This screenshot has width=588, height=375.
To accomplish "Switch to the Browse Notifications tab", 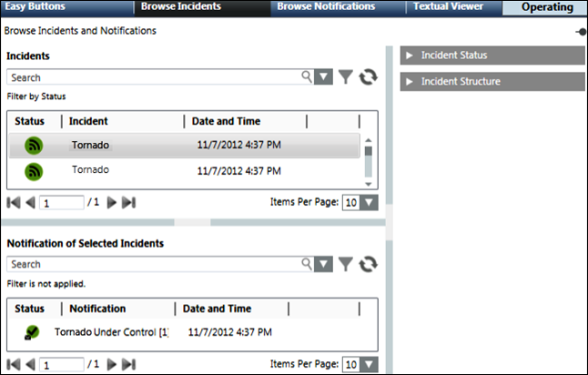I will click(x=326, y=6).
